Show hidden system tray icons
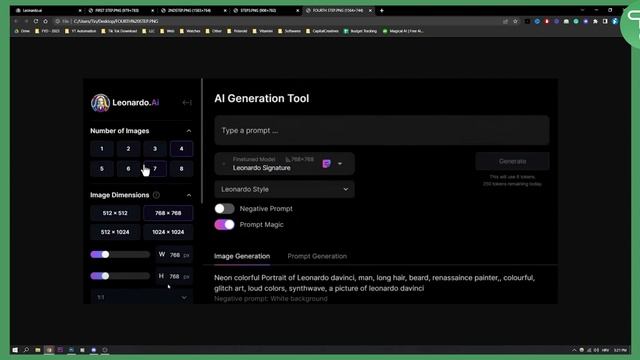 (574, 350)
